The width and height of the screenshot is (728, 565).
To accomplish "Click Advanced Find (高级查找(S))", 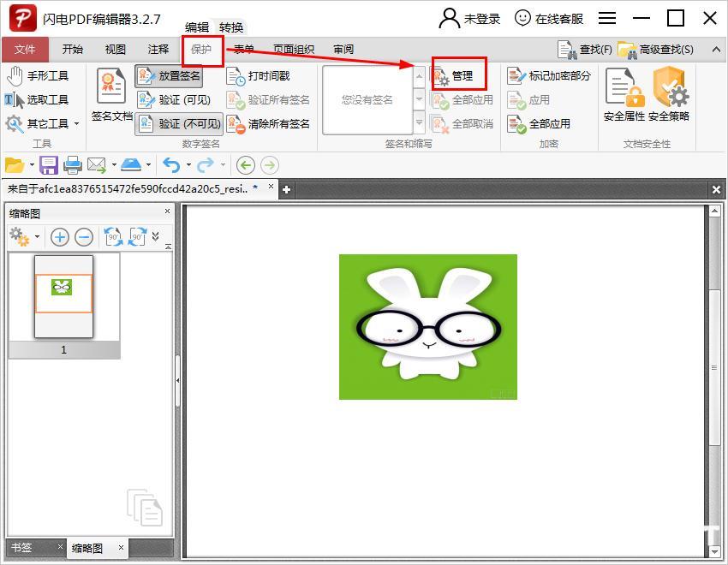I will click(655, 49).
